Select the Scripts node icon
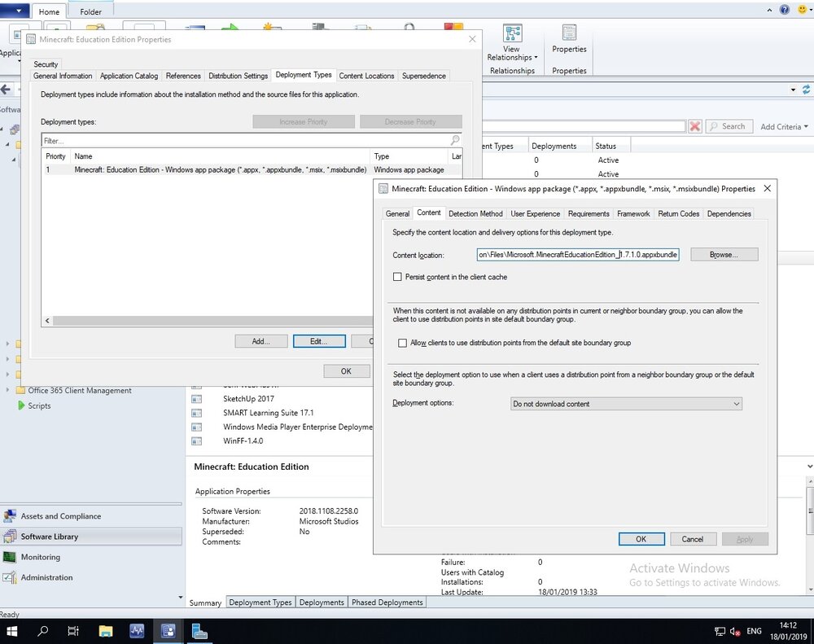This screenshot has width=814, height=644. [x=21, y=405]
